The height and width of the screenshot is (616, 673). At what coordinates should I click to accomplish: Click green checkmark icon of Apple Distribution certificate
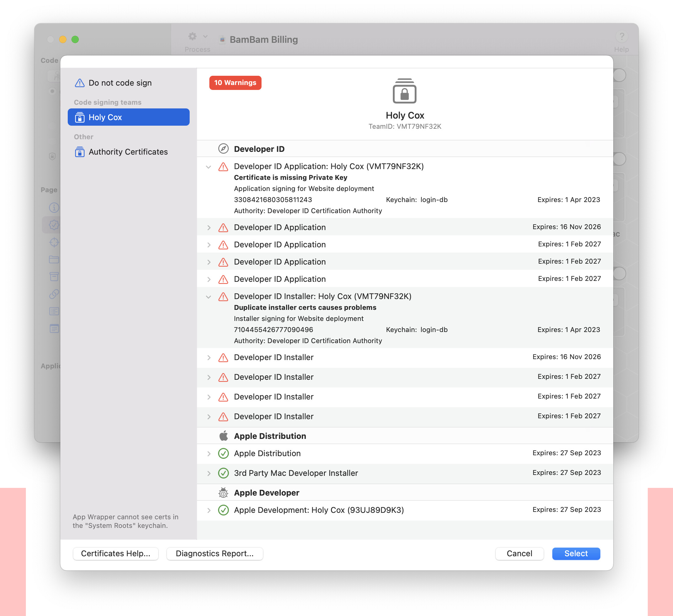223,453
